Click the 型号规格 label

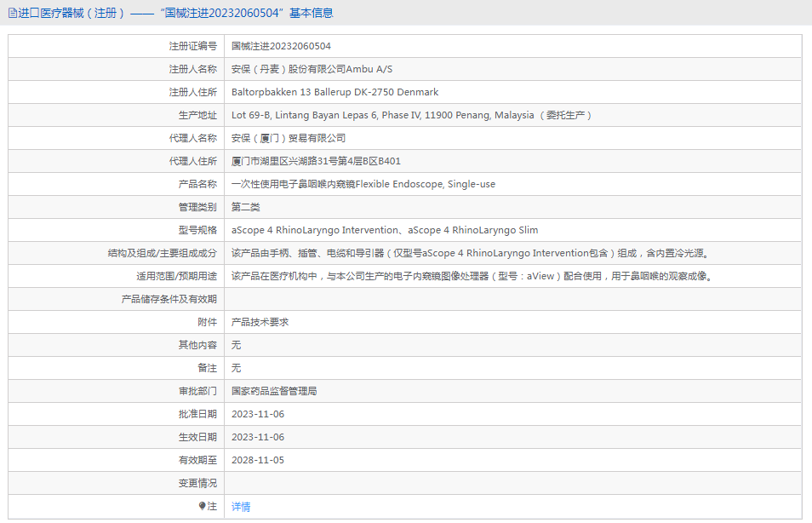pyautogui.click(x=197, y=230)
